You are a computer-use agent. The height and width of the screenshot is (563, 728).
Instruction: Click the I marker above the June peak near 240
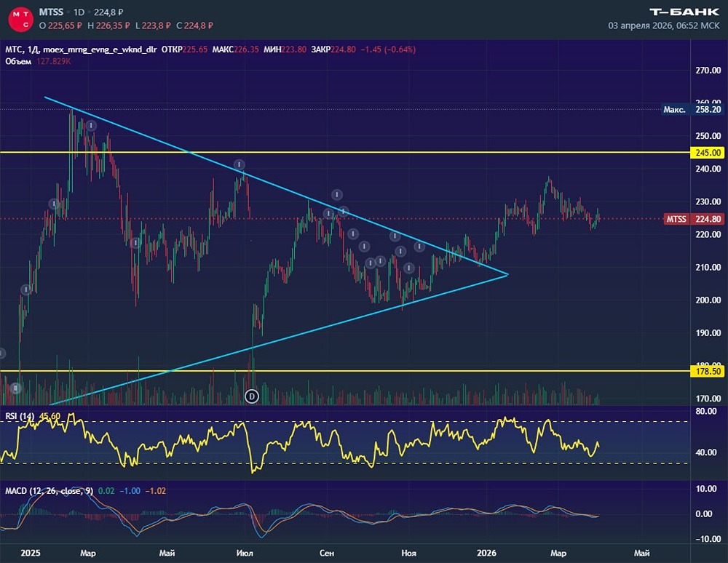tap(239, 164)
